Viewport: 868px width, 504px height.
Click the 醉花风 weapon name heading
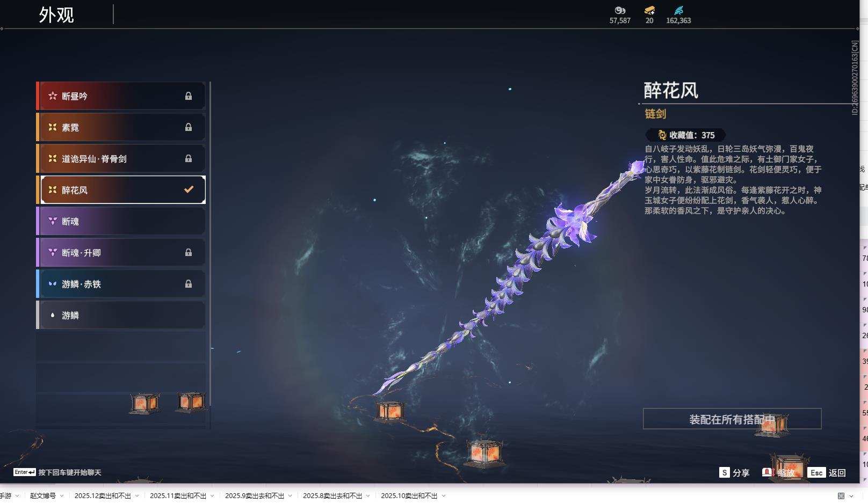[671, 90]
